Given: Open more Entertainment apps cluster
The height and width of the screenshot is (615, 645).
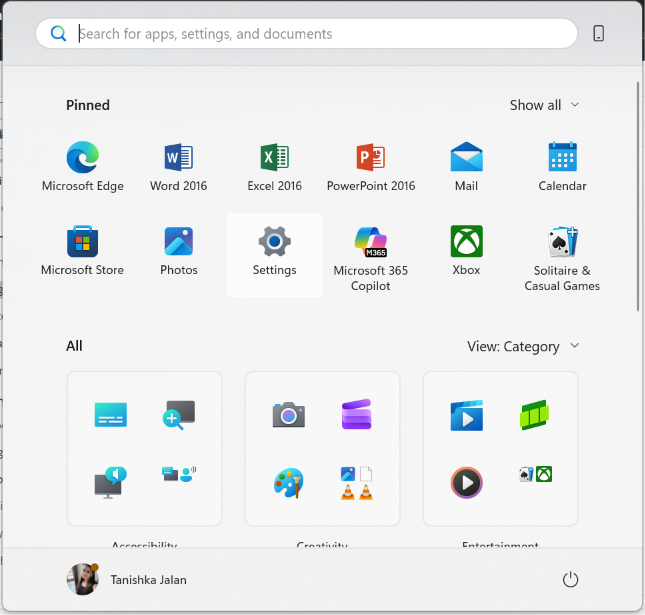Looking at the screenshot, I should pyautogui.click(x=535, y=474).
